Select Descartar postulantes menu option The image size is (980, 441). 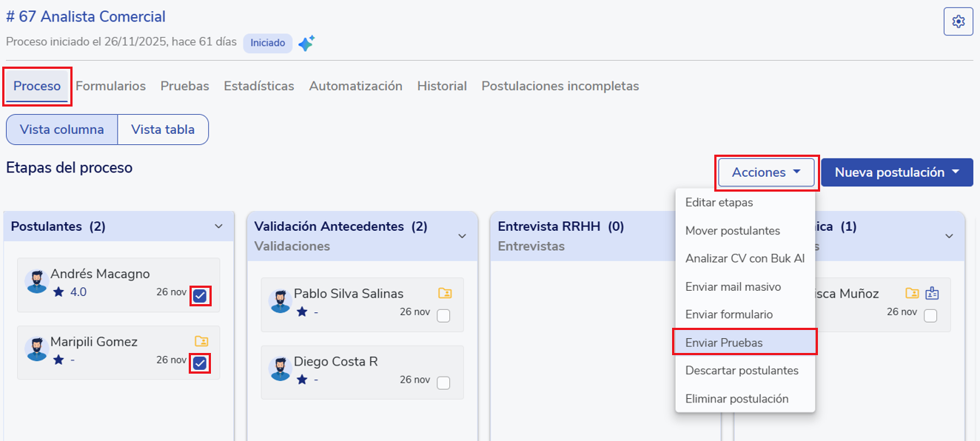tap(742, 370)
